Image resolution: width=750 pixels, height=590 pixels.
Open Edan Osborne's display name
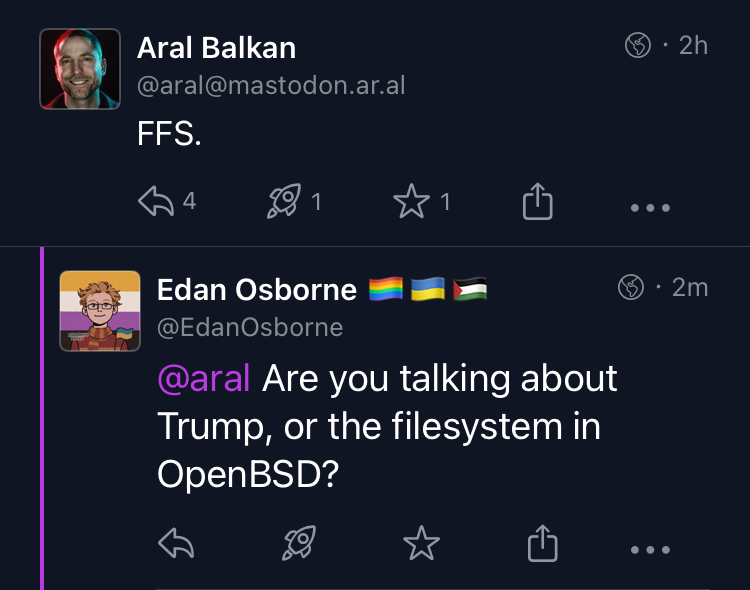(x=257, y=290)
